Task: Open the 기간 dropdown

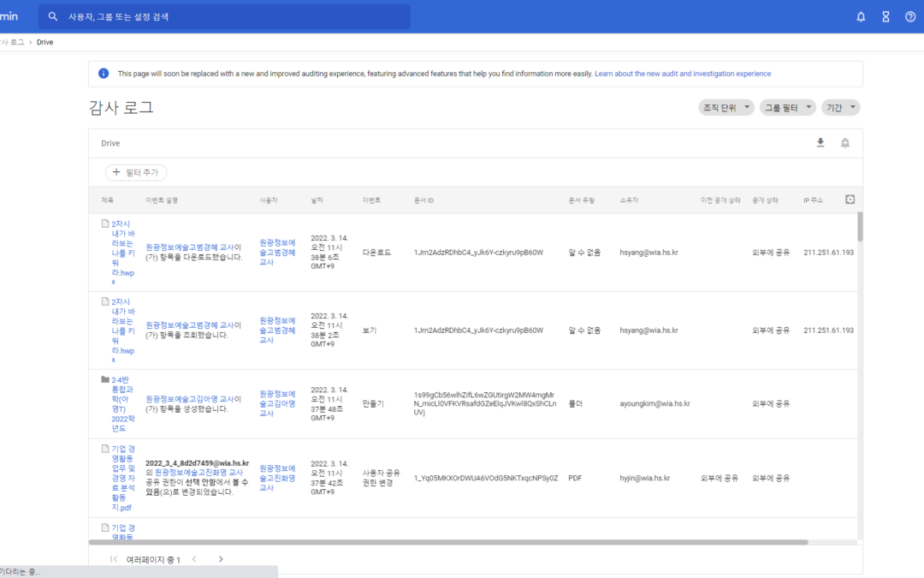Action: click(841, 107)
